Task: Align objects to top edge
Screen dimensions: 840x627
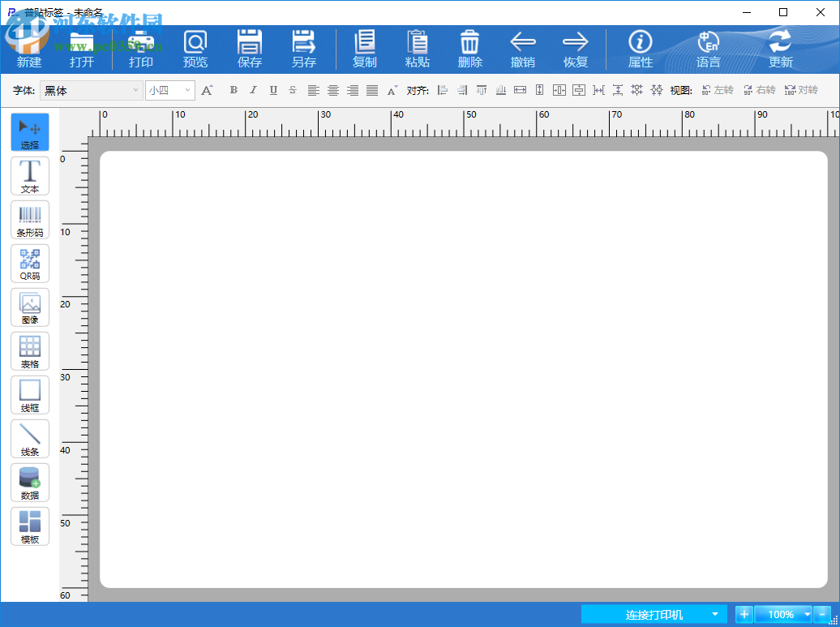Action: coord(482,90)
